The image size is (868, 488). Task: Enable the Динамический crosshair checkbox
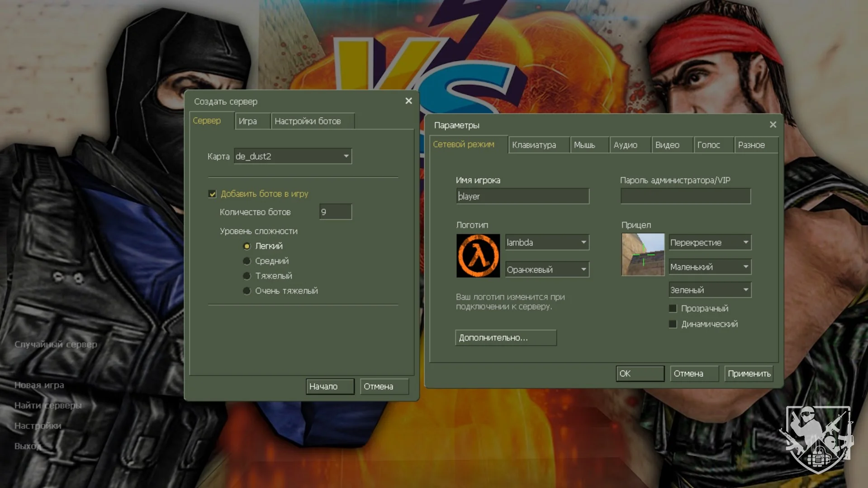click(673, 324)
